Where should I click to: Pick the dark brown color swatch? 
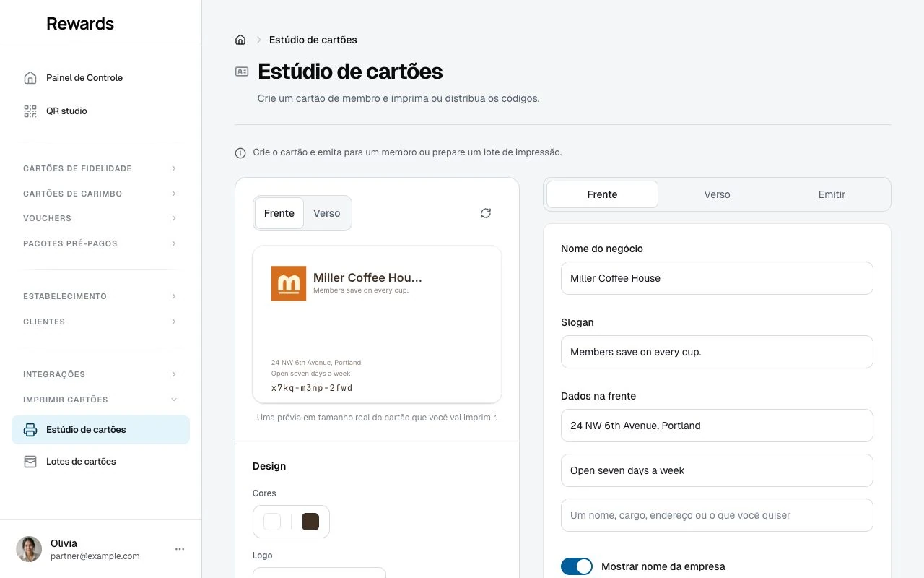[310, 522]
